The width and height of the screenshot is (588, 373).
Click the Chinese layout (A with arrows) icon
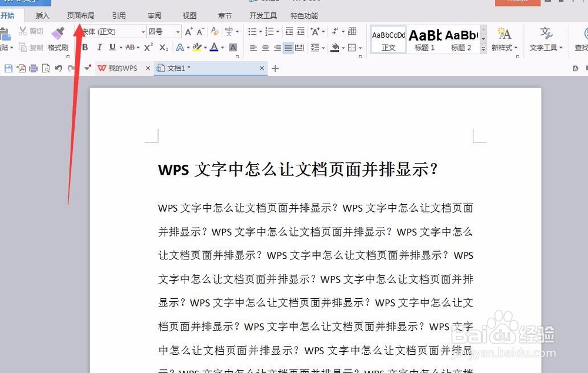point(315,32)
